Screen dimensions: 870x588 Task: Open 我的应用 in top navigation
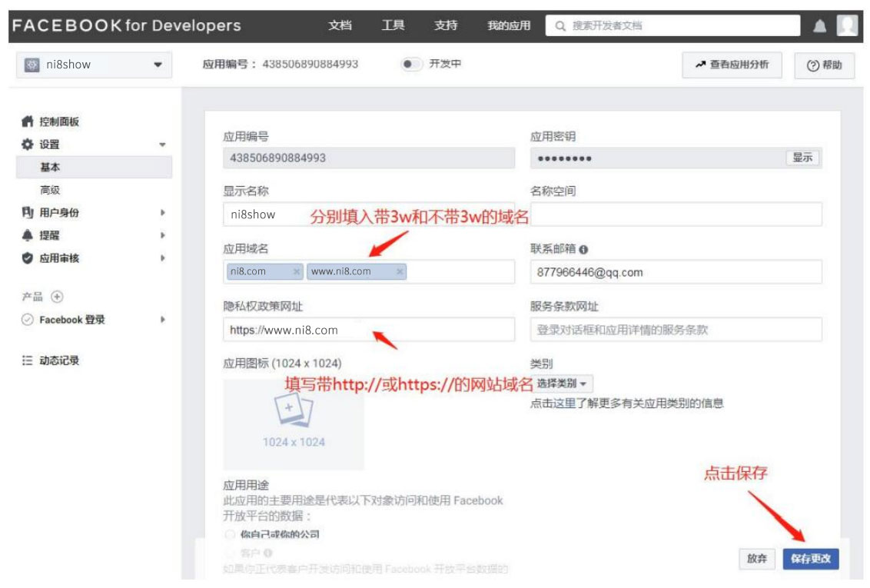(509, 25)
